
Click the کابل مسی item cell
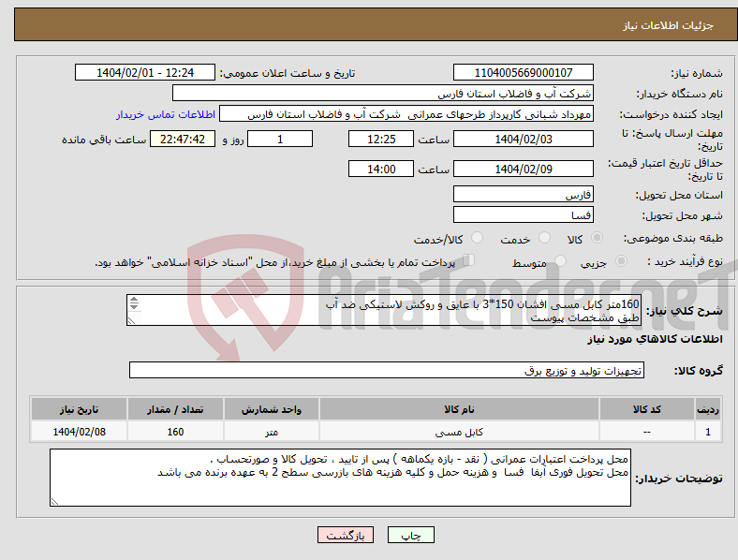coord(459,432)
